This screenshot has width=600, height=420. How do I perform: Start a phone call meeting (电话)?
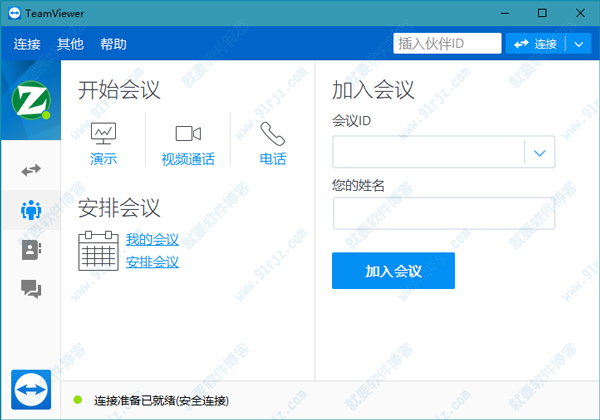click(273, 144)
